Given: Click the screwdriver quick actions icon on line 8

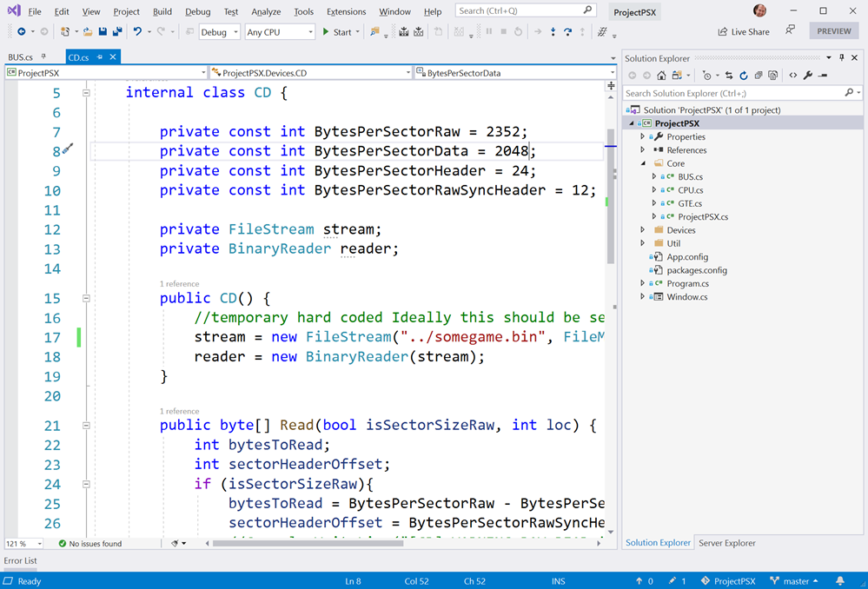Looking at the screenshot, I should pos(68,149).
